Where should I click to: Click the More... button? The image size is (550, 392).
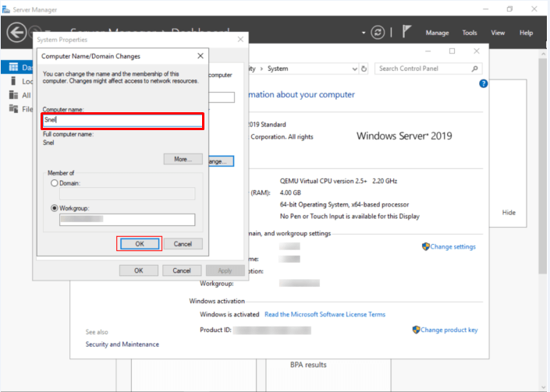click(183, 159)
